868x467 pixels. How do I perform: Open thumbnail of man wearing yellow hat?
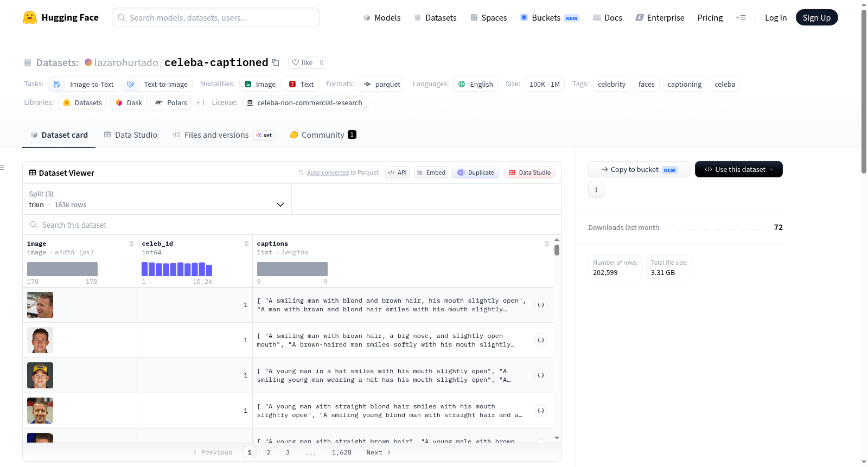[x=40, y=375]
